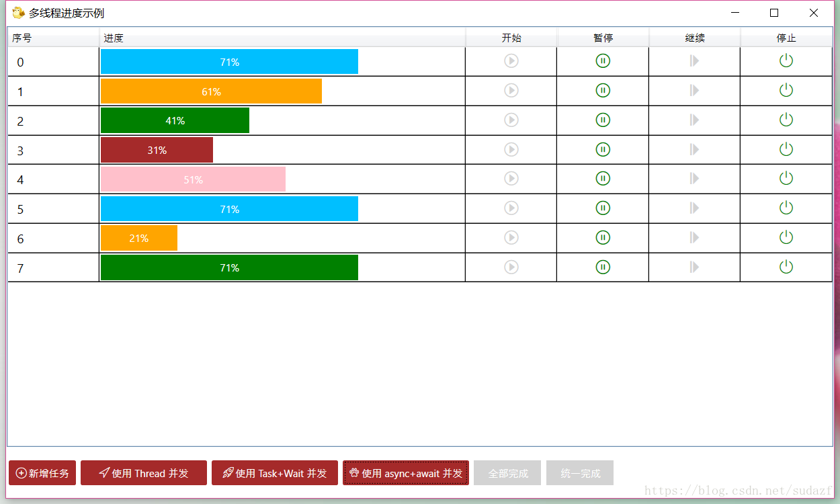Click 使用 Thread 并发 button
The height and width of the screenshot is (504, 840).
coord(144,473)
